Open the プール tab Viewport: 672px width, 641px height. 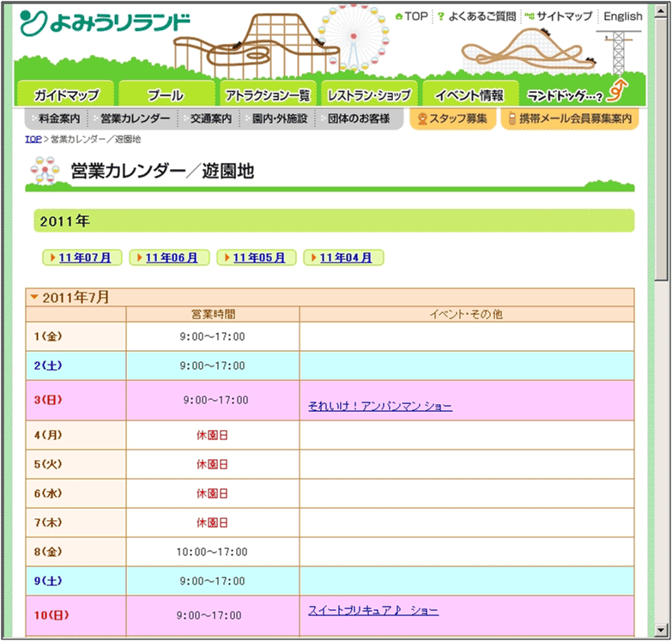tap(165, 95)
